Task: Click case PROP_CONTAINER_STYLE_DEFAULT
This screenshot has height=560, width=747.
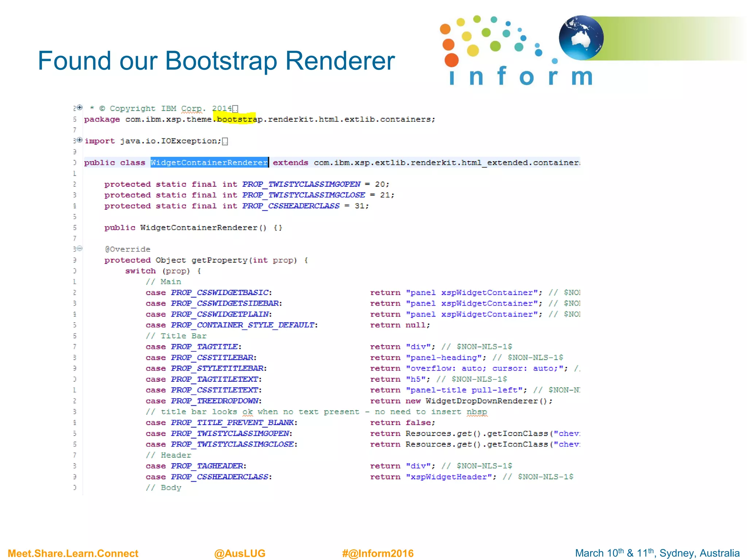Action: pos(232,325)
